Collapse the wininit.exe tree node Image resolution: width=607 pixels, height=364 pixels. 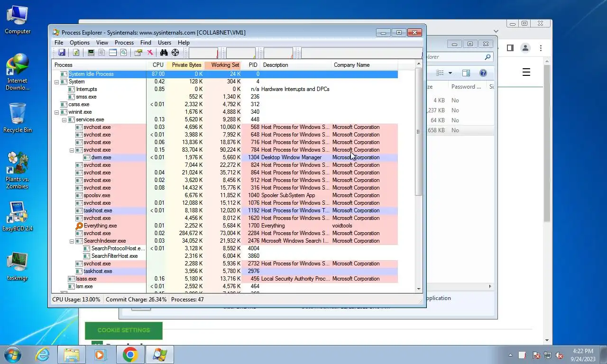click(x=57, y=112)
